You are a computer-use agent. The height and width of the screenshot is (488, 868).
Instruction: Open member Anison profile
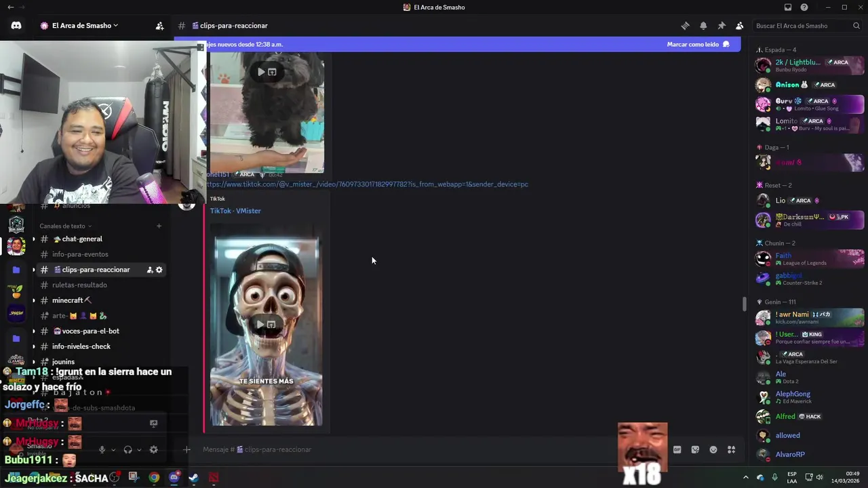(810, 85)
